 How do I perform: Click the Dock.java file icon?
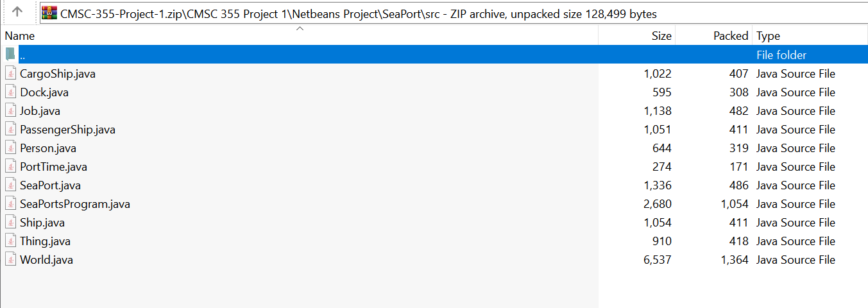(x=10, y=92)
